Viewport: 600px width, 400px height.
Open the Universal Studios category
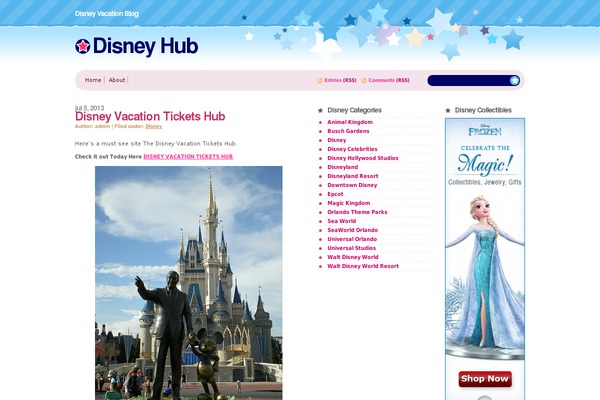[x=352, y=248]
